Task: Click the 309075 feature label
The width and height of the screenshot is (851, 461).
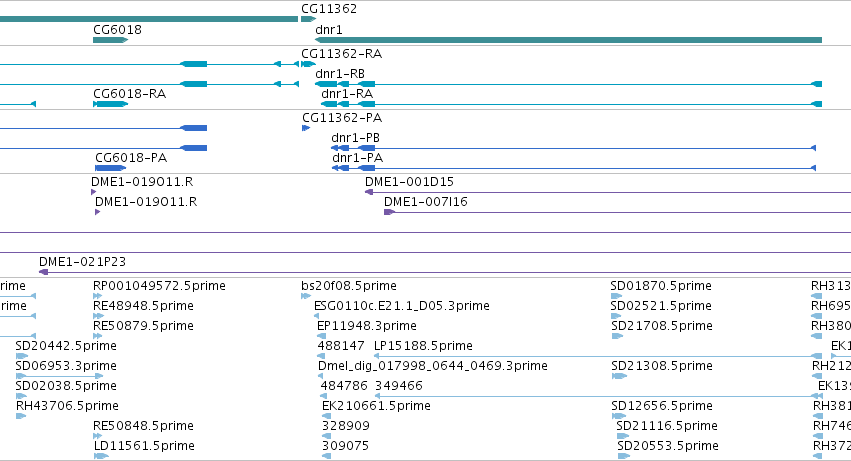Action: coord(345,446)
